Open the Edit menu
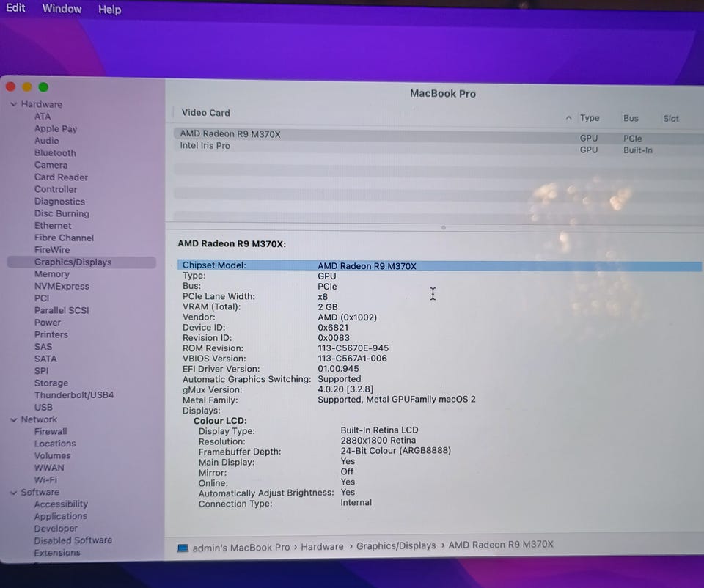Viewport: 704px width, 588px height. pos(15,8)
